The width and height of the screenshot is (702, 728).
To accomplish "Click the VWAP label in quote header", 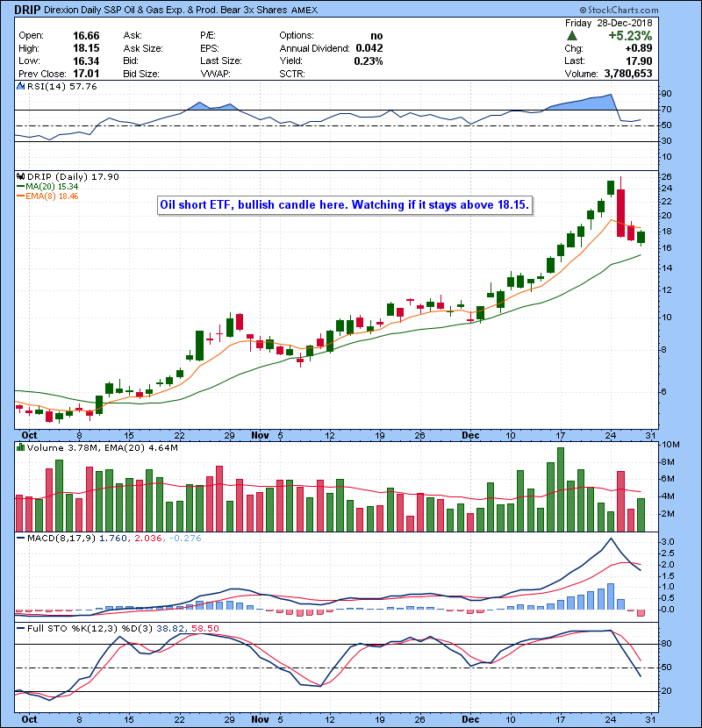I will pos(215,74).
